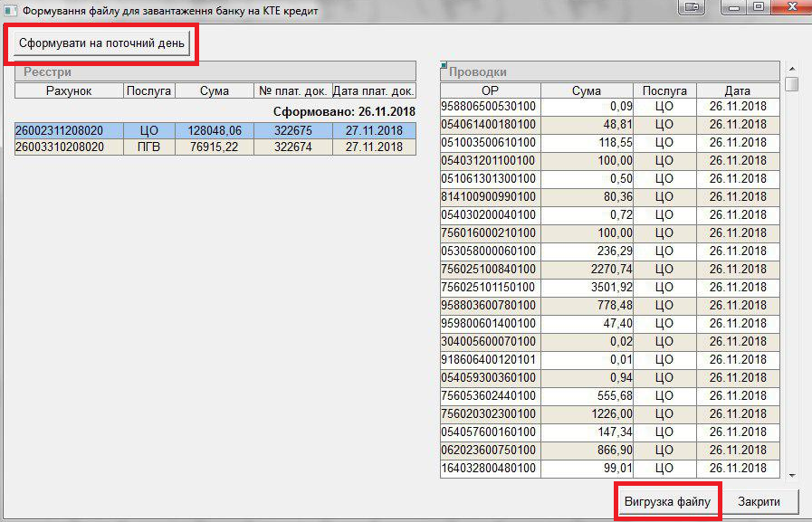Click the Дата column header in Проводки
The height and width of the screenshot is (522, 812).
coord(737,90)
